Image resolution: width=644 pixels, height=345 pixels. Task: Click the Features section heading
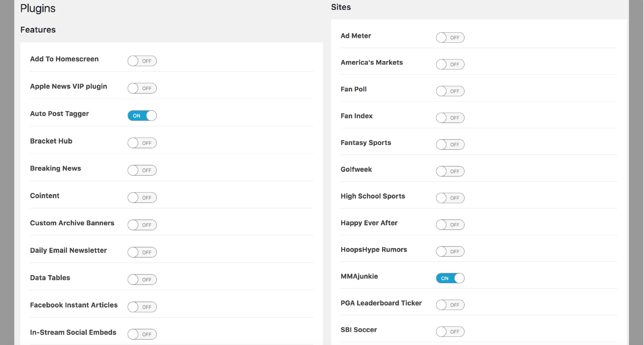point(38,30)
